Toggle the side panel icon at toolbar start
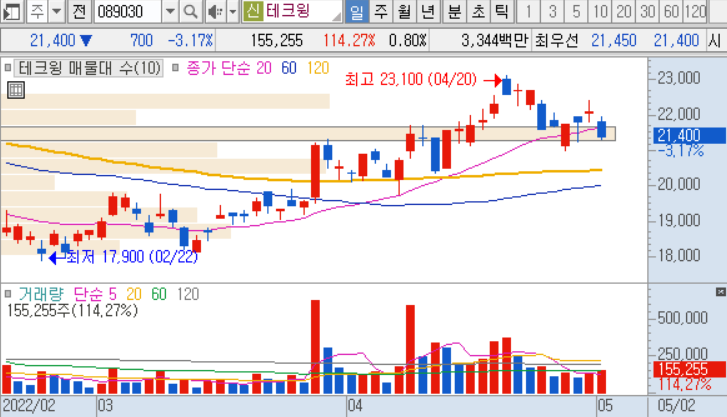The height and width of the screenshot is (417, 727). [x=11, y=11]
